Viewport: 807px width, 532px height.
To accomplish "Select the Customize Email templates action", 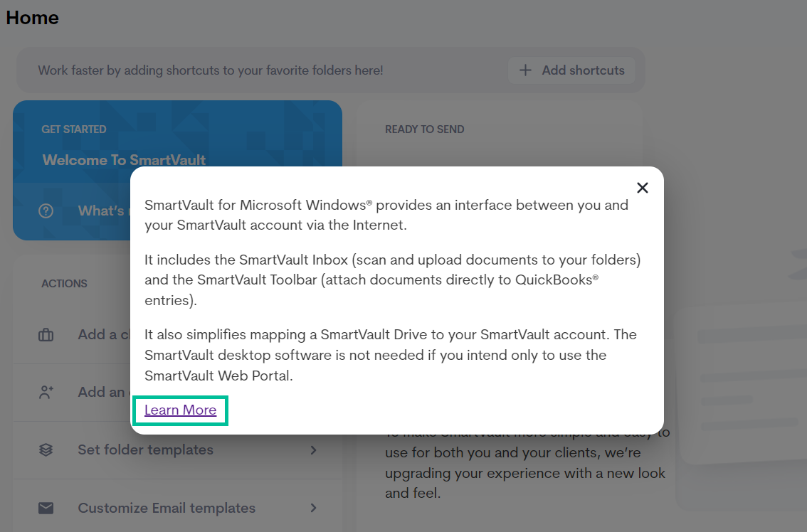I will click(x=167, y=509).
